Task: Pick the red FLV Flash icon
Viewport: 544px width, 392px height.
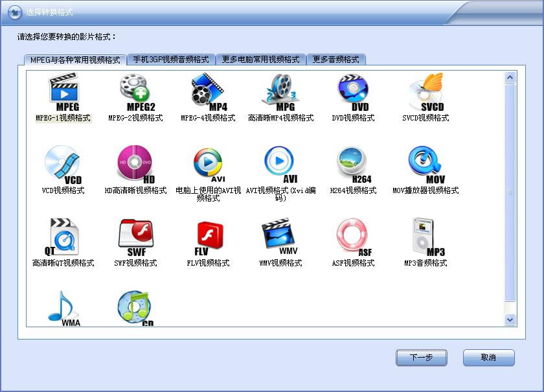Action: 209,238
